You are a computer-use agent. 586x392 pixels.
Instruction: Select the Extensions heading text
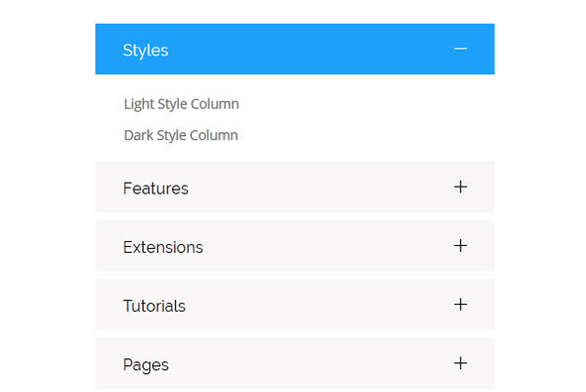tap(163, 247)
